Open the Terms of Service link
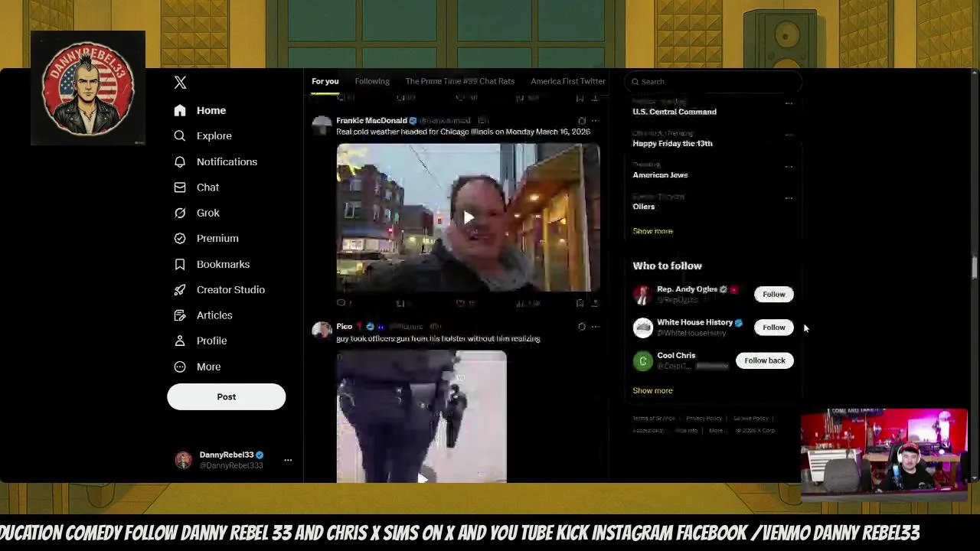The width and height of the screenshot is (980, 551). (x=654, y=419)
